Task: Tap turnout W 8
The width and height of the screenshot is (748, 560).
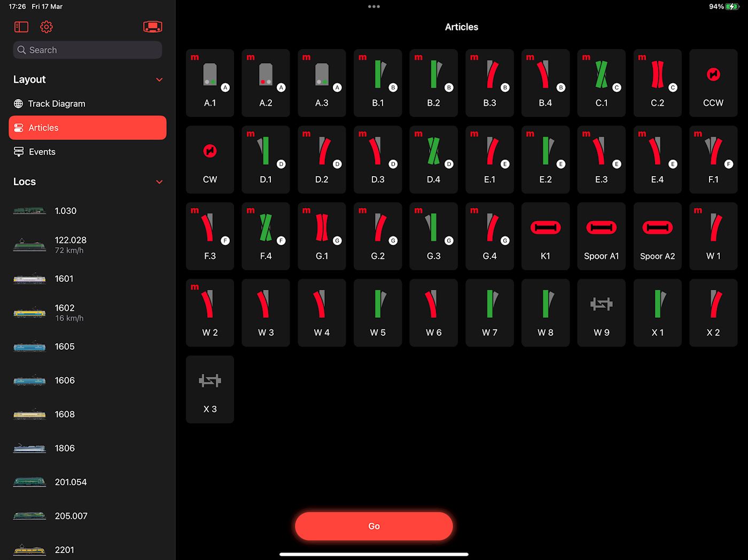Action: [546, 313]
